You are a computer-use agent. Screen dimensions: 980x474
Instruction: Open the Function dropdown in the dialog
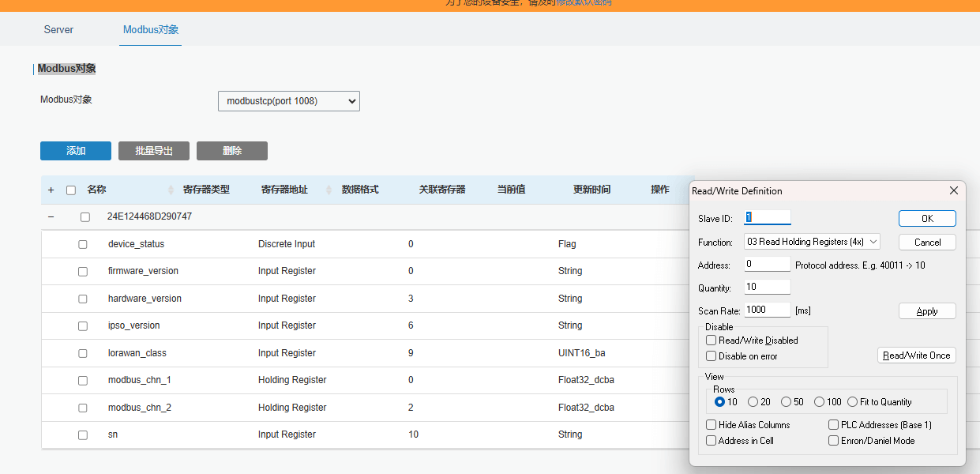(811, 242)
